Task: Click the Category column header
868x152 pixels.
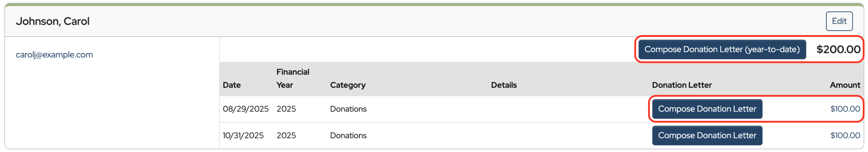Action: (348, 85)
